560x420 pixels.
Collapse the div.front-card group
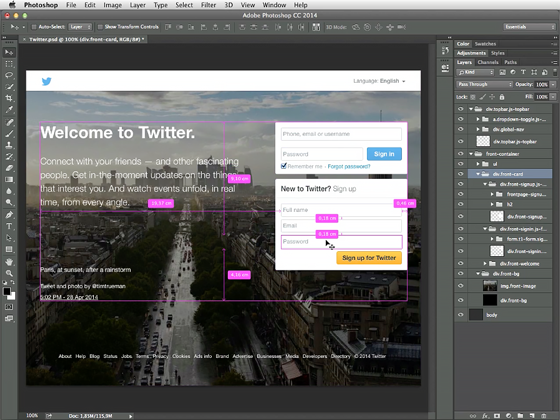point(478,174)
